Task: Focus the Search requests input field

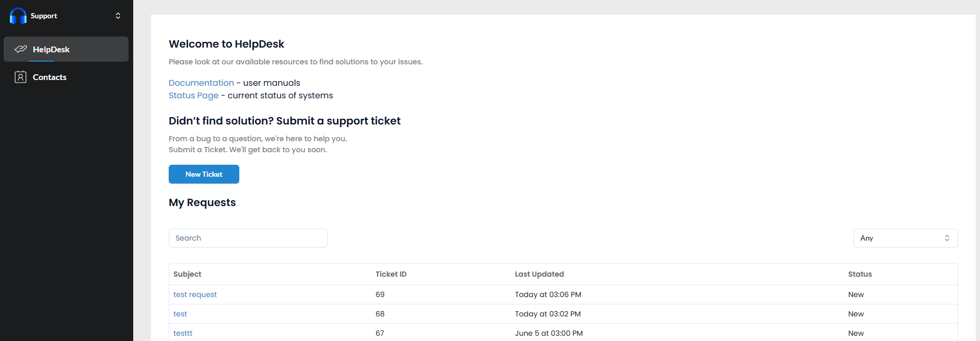Action: [x=248, y=238]
